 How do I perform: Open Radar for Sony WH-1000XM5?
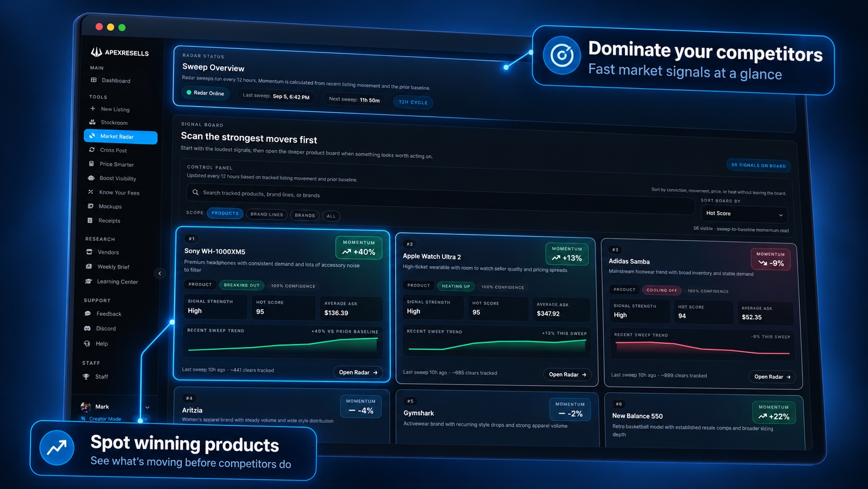coord(358,372)
